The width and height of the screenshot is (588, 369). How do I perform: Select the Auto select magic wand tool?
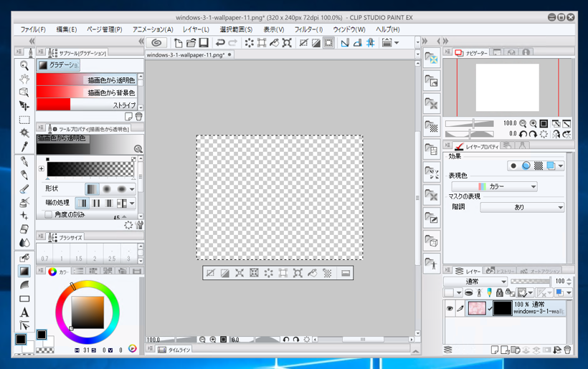tap(24, 133)
